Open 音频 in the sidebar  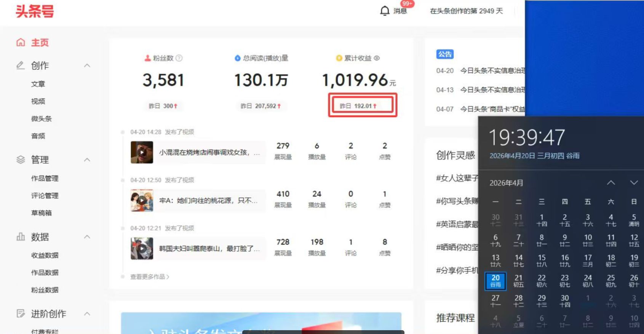(x=38, y=136)
